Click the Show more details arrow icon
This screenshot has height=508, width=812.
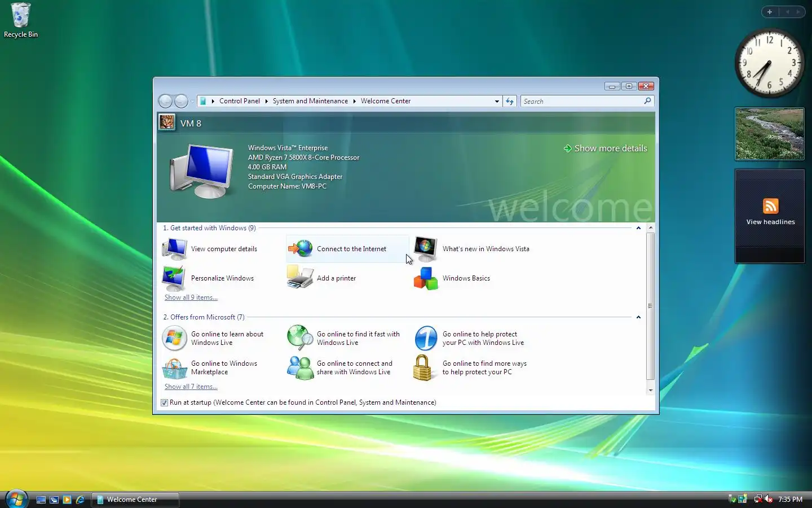point(568,148)
